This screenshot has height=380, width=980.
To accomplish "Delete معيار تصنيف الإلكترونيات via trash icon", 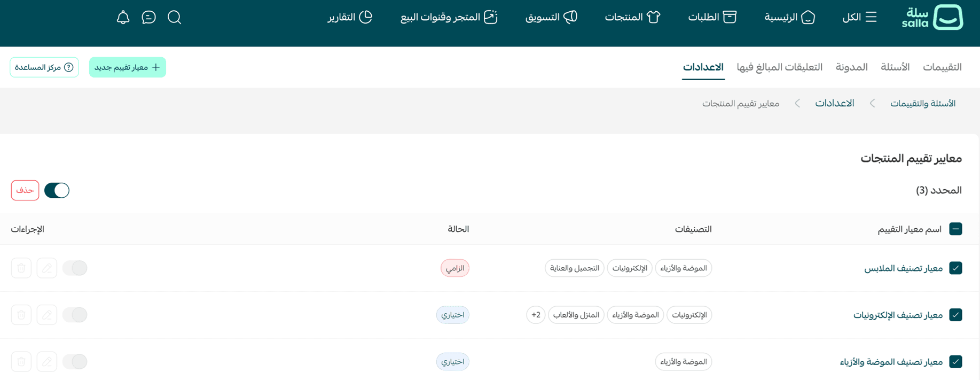I will (21, 315).
